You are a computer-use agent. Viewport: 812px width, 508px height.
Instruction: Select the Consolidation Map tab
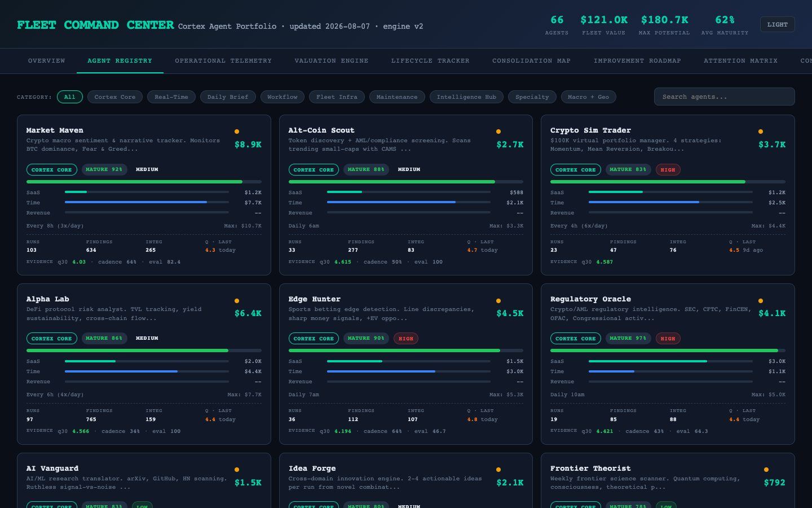pos(531,61)
